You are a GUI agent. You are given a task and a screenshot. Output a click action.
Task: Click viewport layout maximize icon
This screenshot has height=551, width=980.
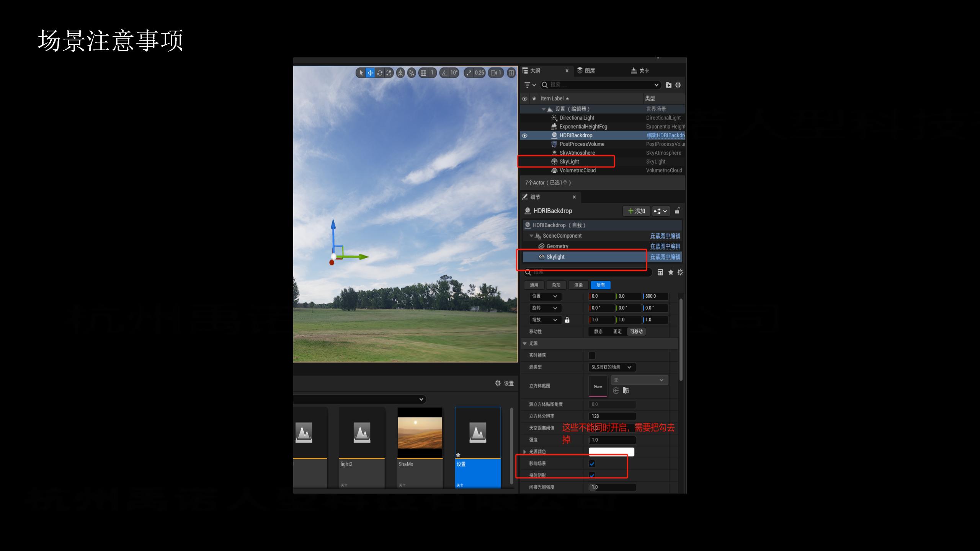pyautogui.click(x=511, y=73)
